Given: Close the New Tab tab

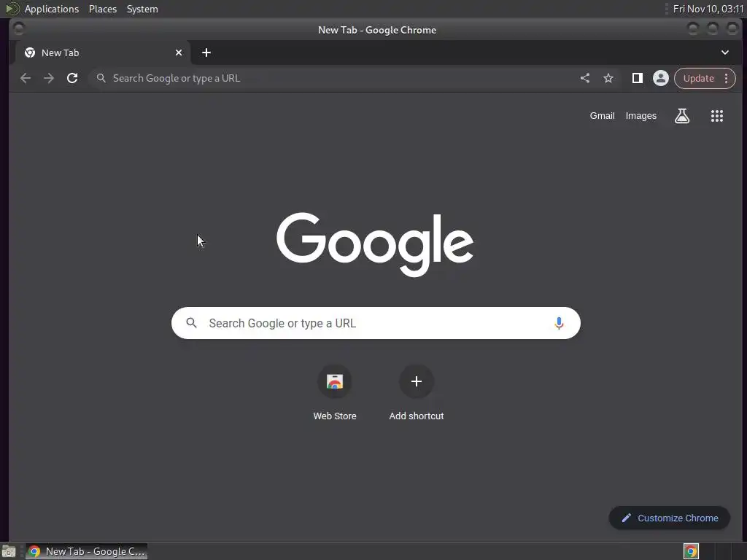Looking at the screenshot, I should coord(179,52).
